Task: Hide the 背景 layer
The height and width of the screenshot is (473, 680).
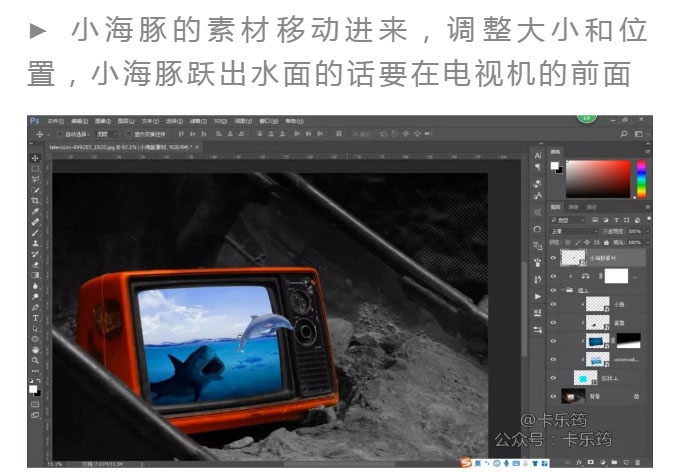Action: tap(553, 396)
